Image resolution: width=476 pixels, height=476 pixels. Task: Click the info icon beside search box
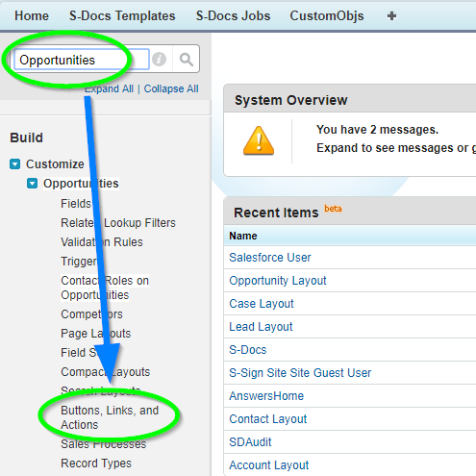pyautogui.click(x=159, y=60)
